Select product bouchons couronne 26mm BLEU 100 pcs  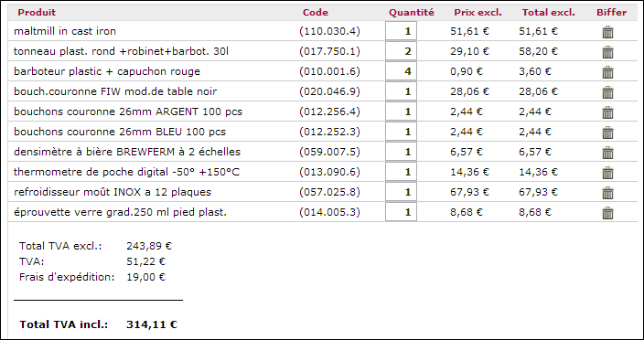point(120,132)
